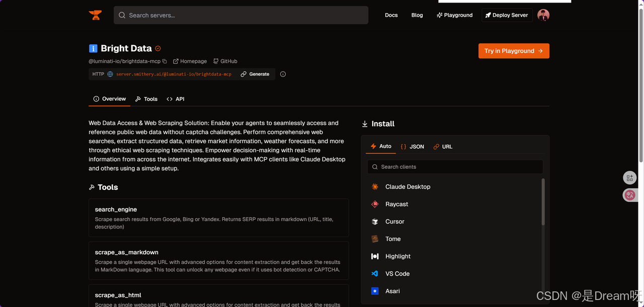The width and height of the screenshot is (644, 307).
Task: Click the Search servers input field
Action: pyautogui.click(x=242, y=15)
